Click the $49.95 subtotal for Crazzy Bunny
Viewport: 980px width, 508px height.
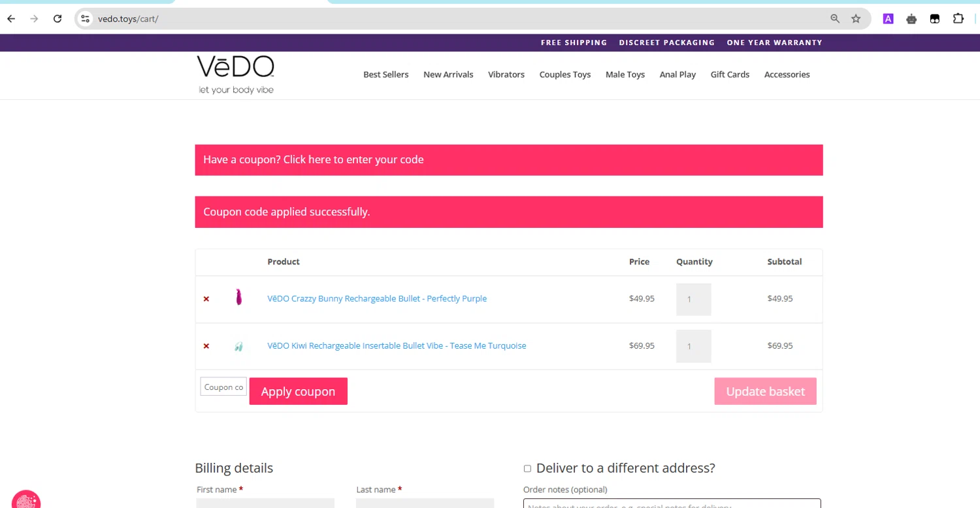coord(780,298)
